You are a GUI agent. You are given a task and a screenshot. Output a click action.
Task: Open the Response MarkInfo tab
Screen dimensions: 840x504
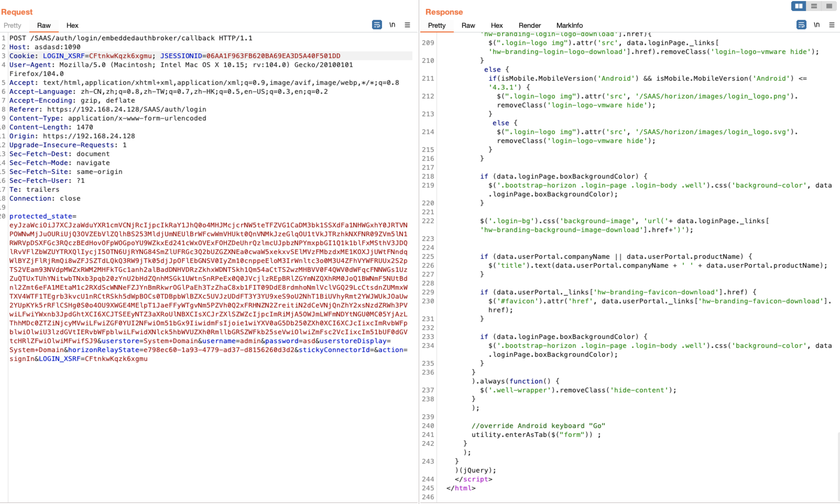point(569,25)
